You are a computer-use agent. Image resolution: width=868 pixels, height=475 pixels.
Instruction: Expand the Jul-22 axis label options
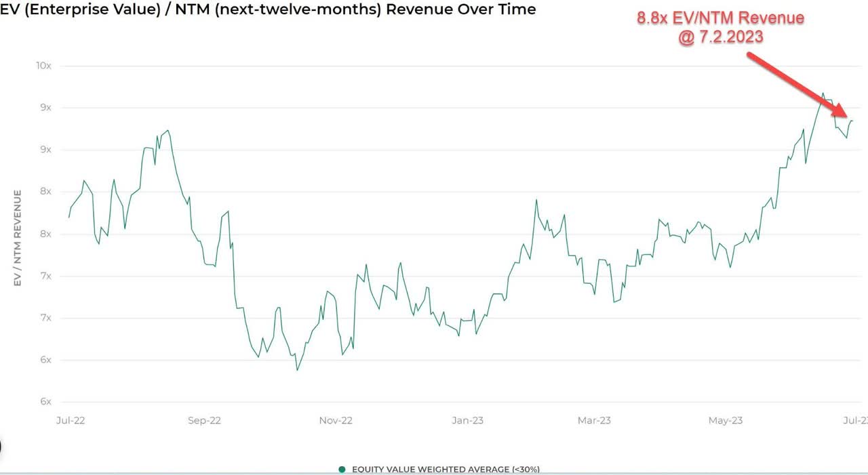point(71,420)
